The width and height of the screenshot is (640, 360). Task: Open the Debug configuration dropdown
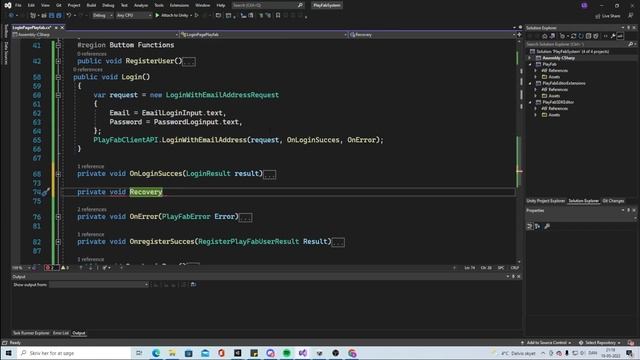pyautogui.click(x=102, y=16)
